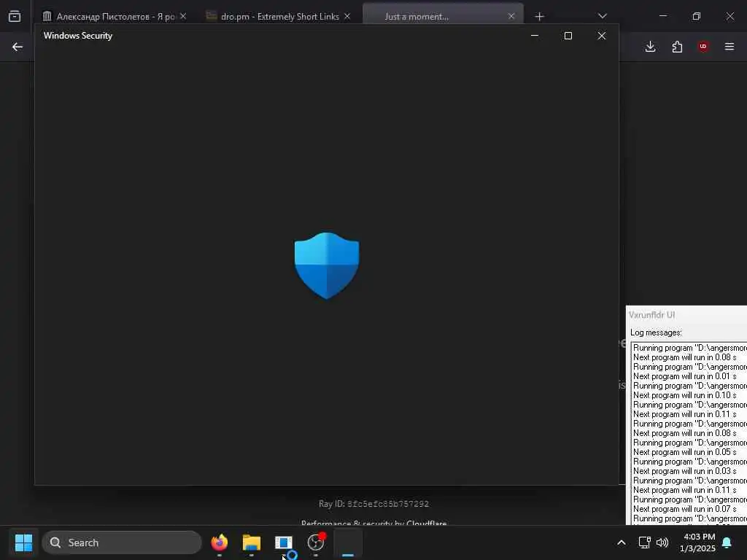Click the Windows Security shield logo
This screenshot has width=747, height=560.
pyautogui.click(x=327, y=265)
